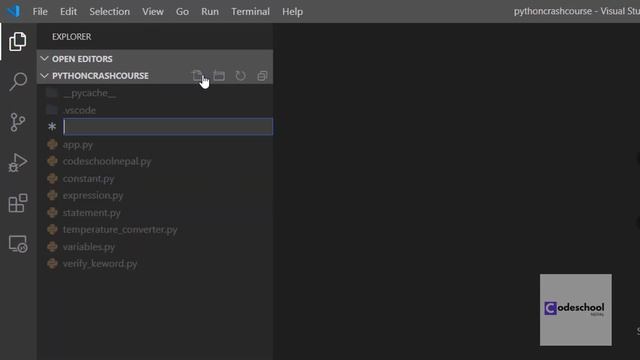Open variables.py file
This screenshot has height=360, width=640.
pyautogui.click(x=155, y=247)
